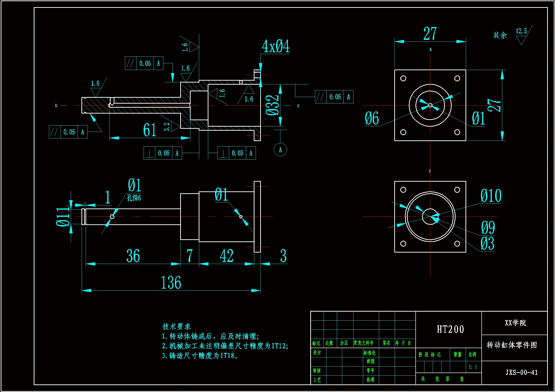Select the 孔深6 hole depth note
Viewport: 555px width, 392px height.
pos(134,198)
